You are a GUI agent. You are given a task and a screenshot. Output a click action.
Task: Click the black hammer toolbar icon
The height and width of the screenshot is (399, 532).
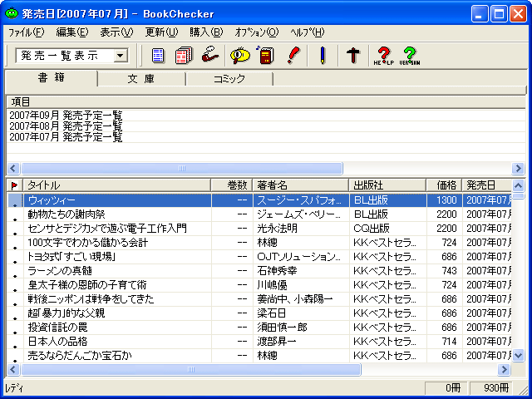tap(353, 56)
